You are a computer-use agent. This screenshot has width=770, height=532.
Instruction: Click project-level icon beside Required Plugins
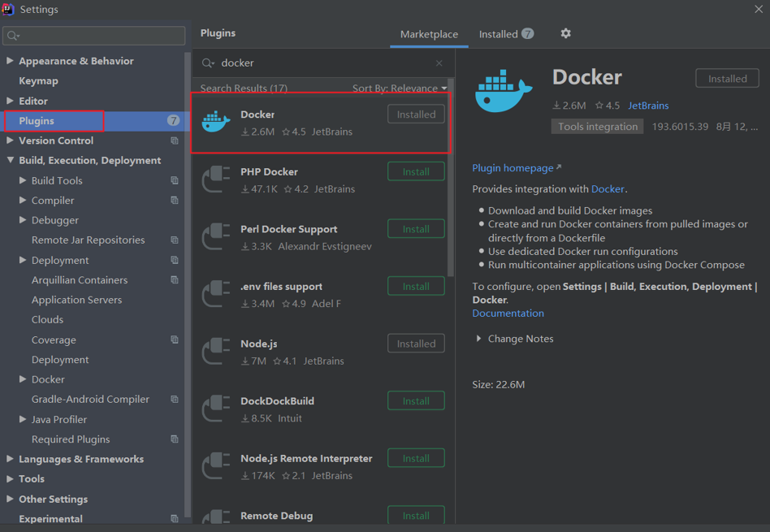[175, 439]
